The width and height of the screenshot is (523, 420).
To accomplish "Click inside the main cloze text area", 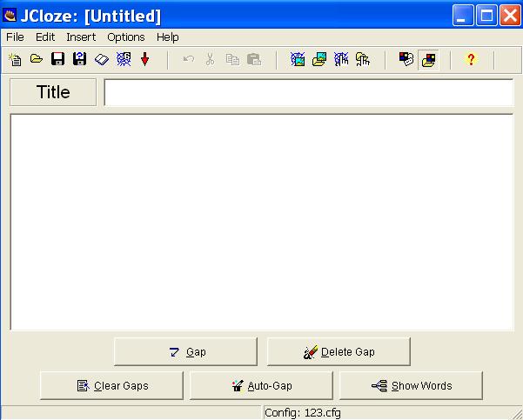I will coord(262,222).
